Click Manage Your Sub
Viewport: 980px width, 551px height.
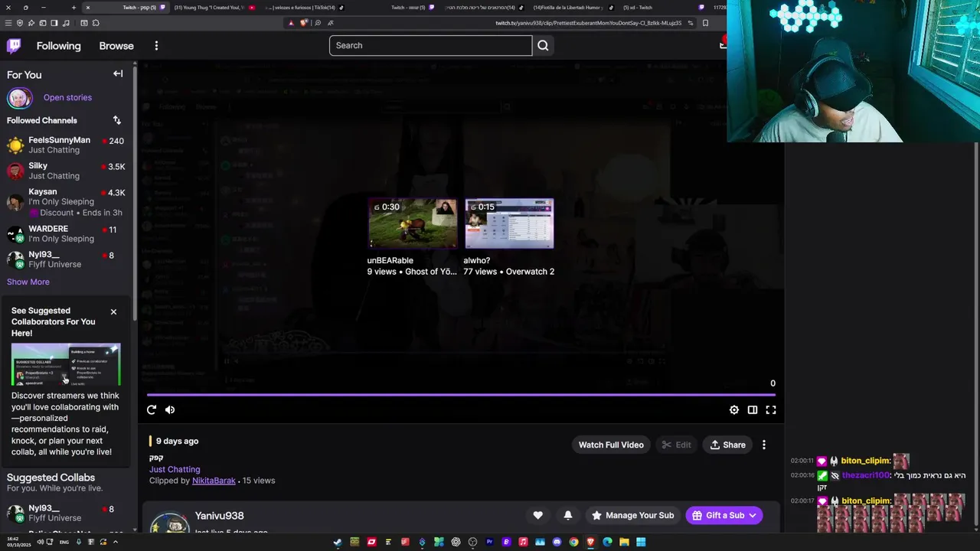pos(632,515)
